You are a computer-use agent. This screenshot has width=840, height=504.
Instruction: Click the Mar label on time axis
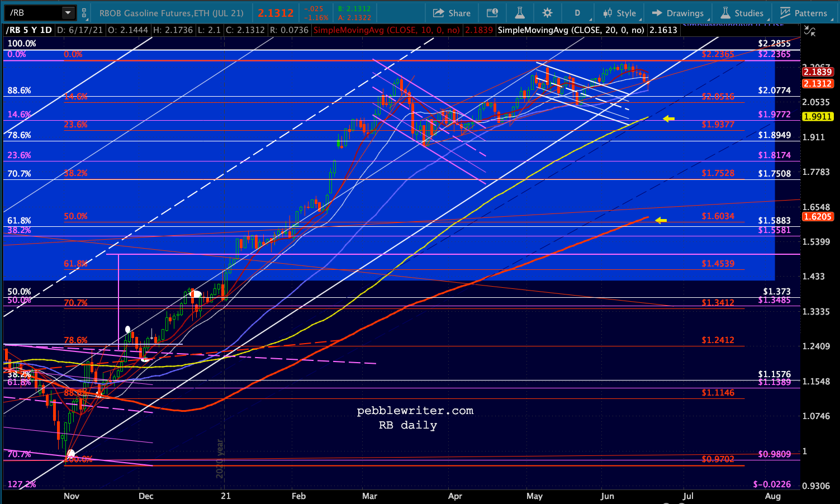[x=369, y=496]
